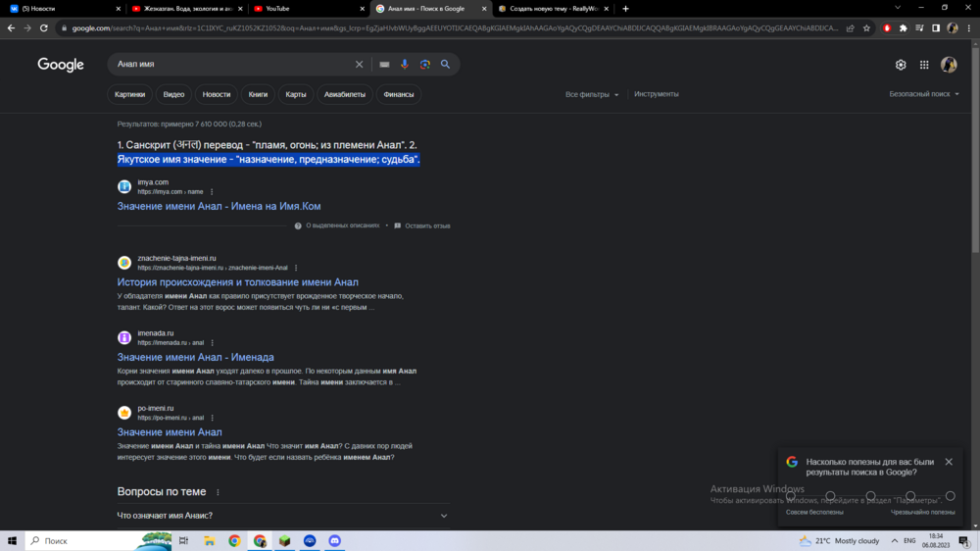Open the Minecraft block taskbar icon
Screen dimensions: 980x551
pyautogui.click(x=285, y=540)
